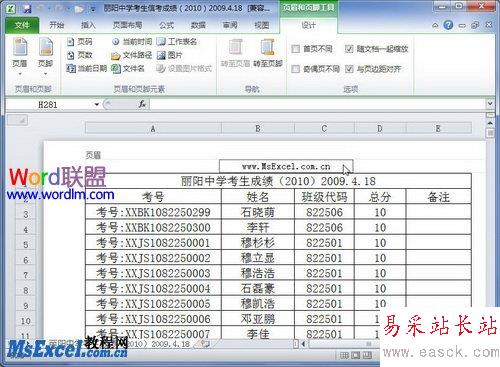Save workbook from Quick Access Toolbar
Screen dimensions: 500x367
pyautogui.click(x=27, y=8)
